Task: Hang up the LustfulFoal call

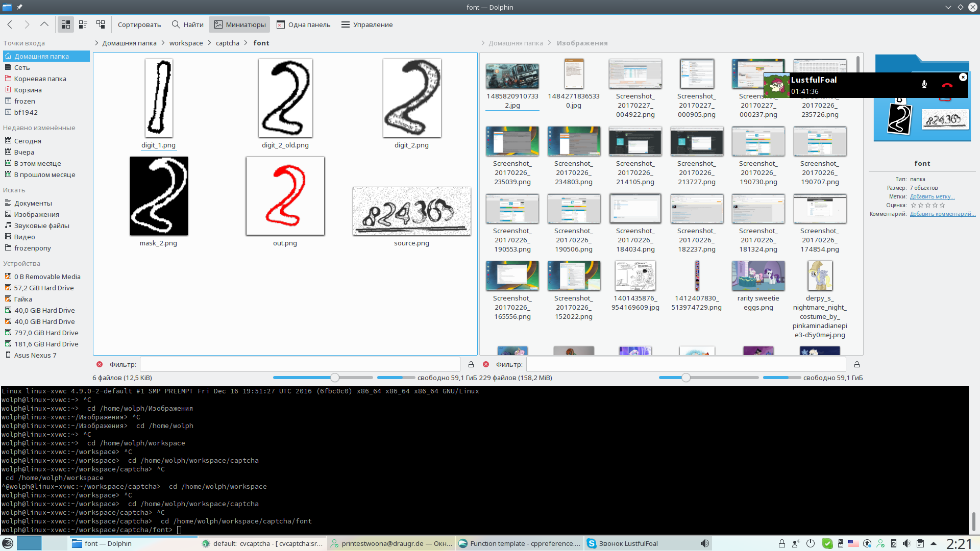Action: pos(947,85)
